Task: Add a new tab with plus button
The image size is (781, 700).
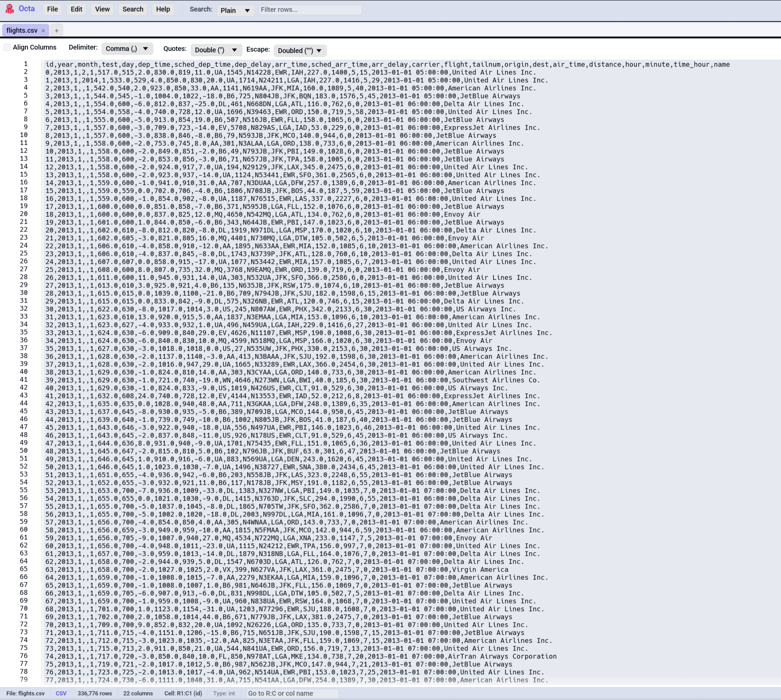Action: (x=57, y=31)
